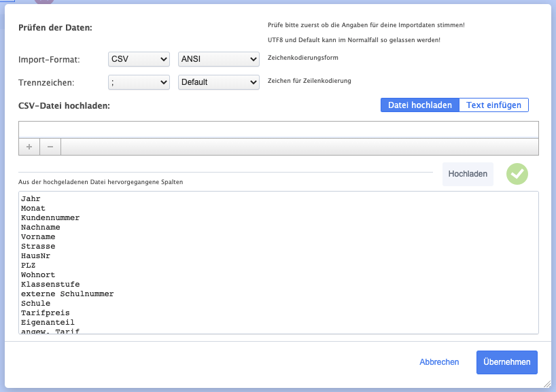
Task: Select the Tarifpreis column entry
Action: pos(46,313)
